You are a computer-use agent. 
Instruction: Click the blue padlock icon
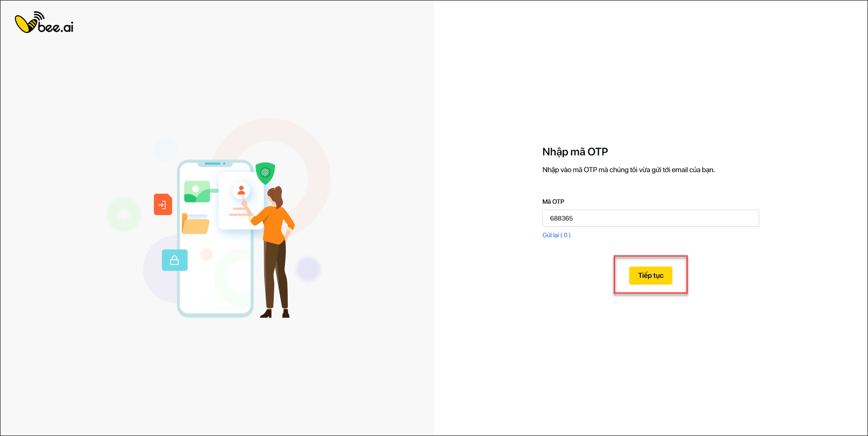tap(175, 260)
